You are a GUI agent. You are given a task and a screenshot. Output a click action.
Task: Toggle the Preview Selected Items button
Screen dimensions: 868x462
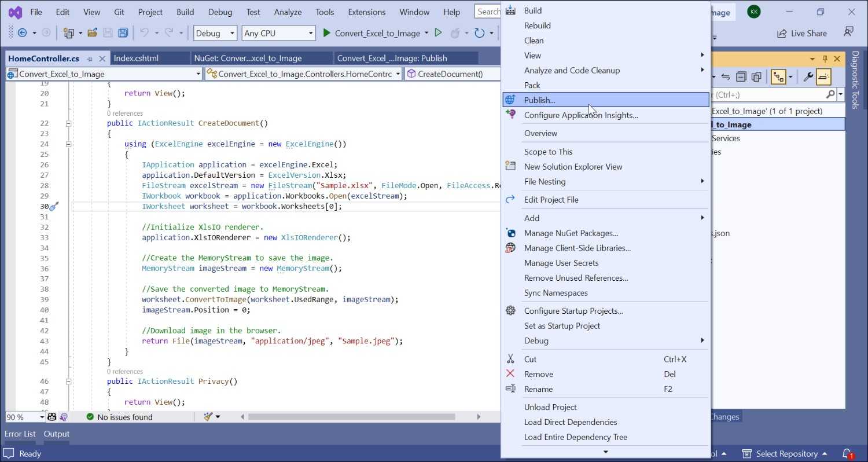pos(823,76)
